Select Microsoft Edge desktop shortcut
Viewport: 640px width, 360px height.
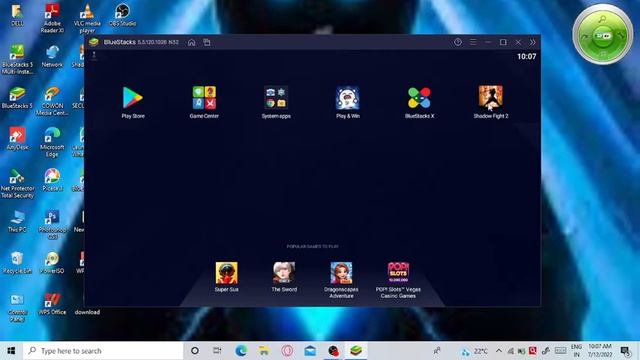tap(52, 142)
